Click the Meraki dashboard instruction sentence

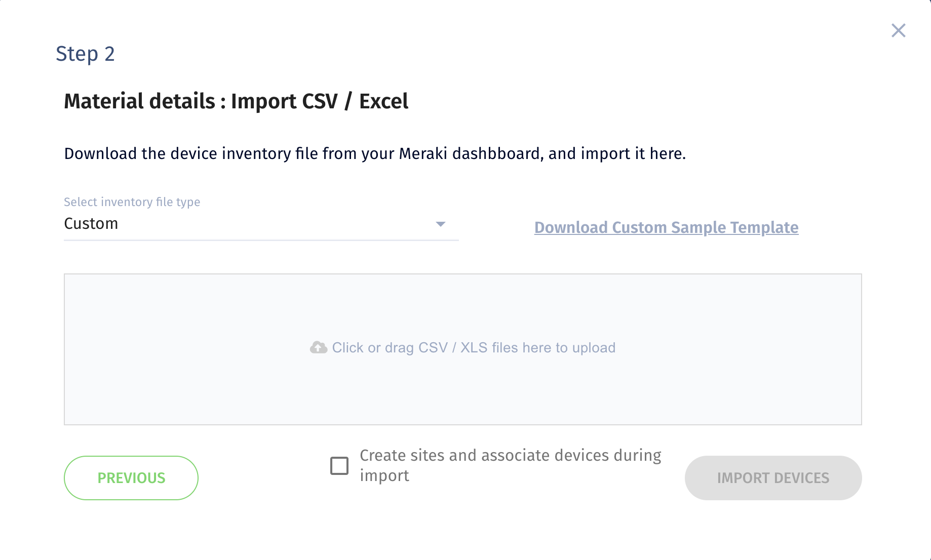point(375,153)
